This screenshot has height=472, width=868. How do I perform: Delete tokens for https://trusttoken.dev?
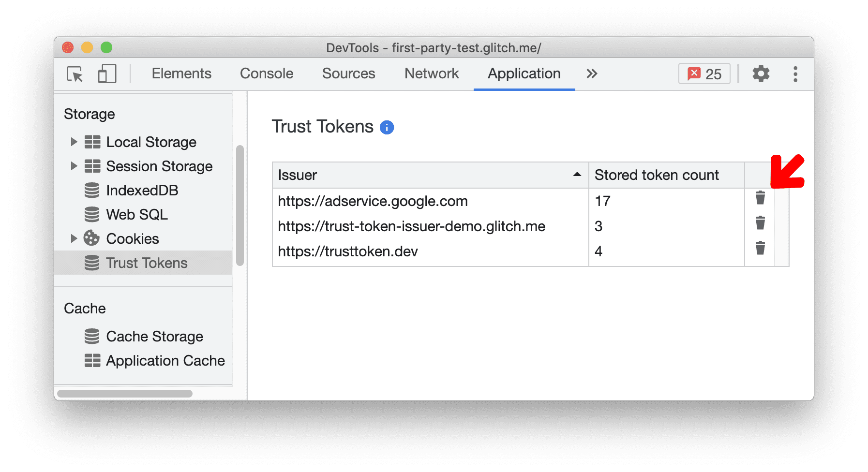[x=760, y=248]
